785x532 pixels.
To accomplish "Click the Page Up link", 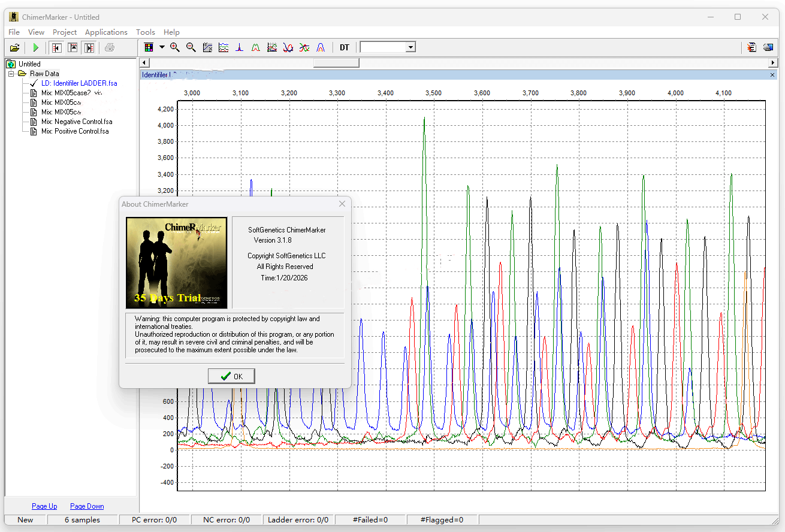I will 44,506.
